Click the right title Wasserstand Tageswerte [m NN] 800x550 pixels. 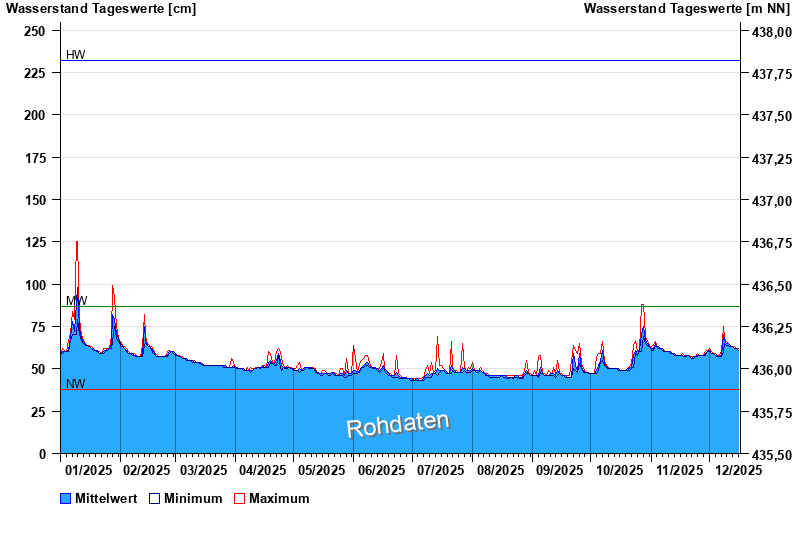688,9
